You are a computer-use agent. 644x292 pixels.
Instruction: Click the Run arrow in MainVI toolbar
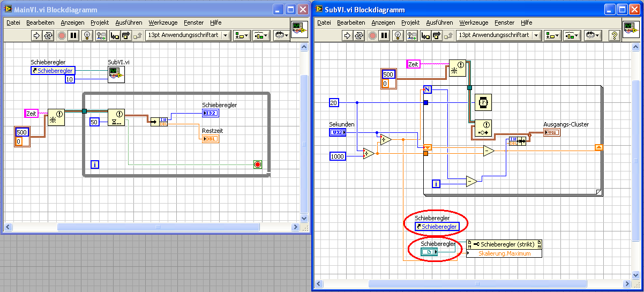click(x=36, y=35)
